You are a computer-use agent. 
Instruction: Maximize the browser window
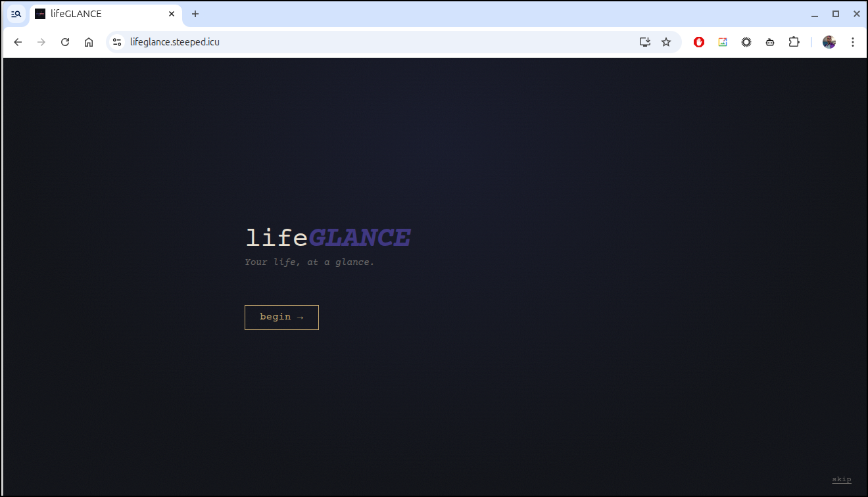pos(836,14)
